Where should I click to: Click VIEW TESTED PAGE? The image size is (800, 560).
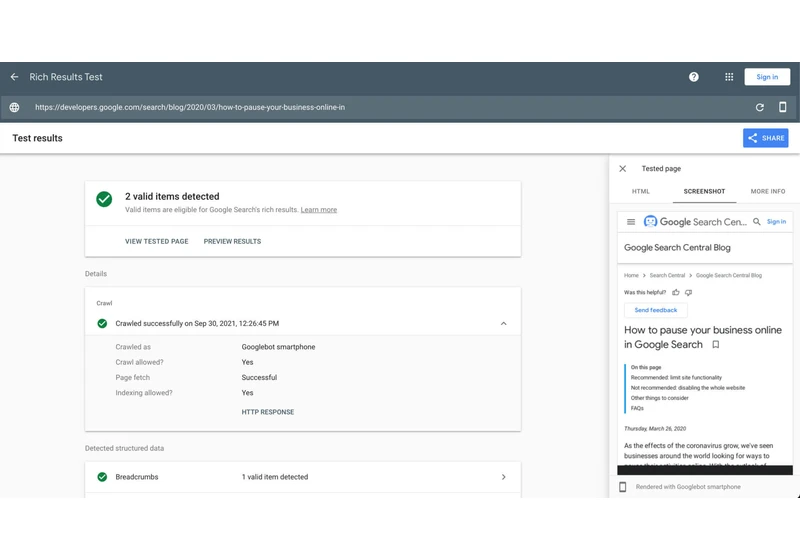click(157, 241)
